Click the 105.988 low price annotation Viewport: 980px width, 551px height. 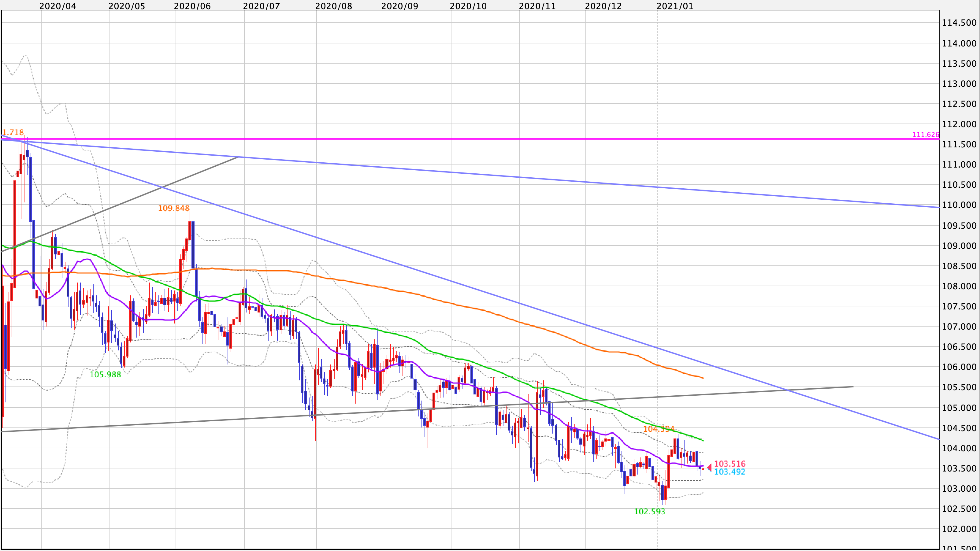pyautogui.click(x=106, y=375)
